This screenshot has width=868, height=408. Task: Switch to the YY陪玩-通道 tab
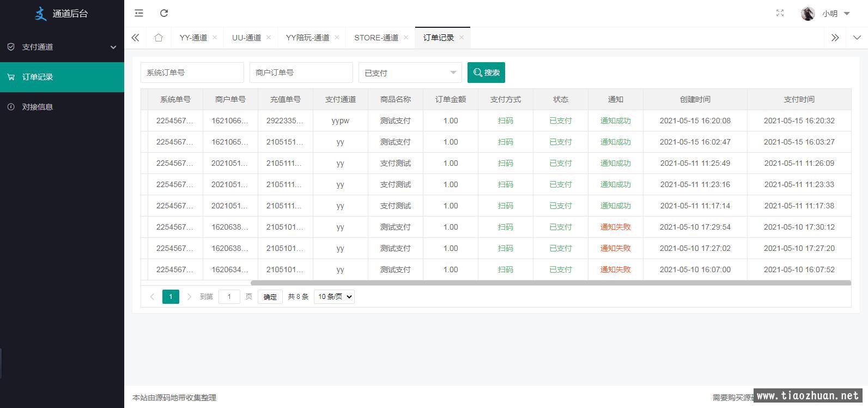[307, 38]
